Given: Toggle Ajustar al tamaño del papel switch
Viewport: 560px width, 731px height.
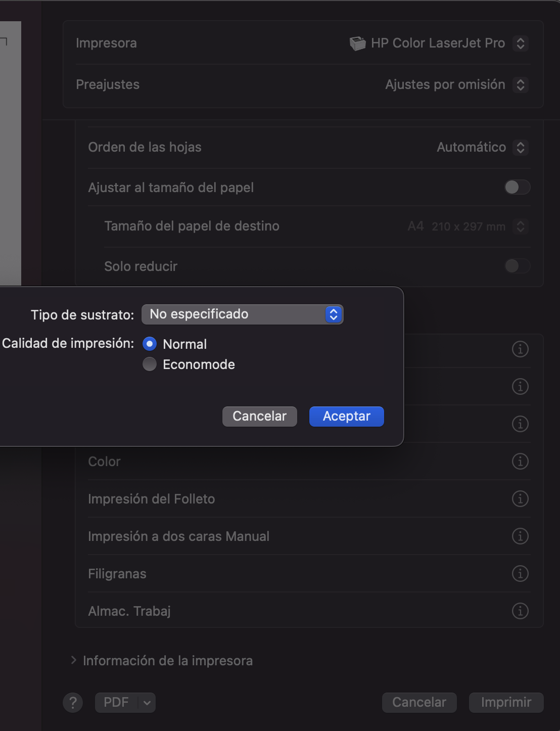Looking at the screenshot, I should (x=517, y=187).
